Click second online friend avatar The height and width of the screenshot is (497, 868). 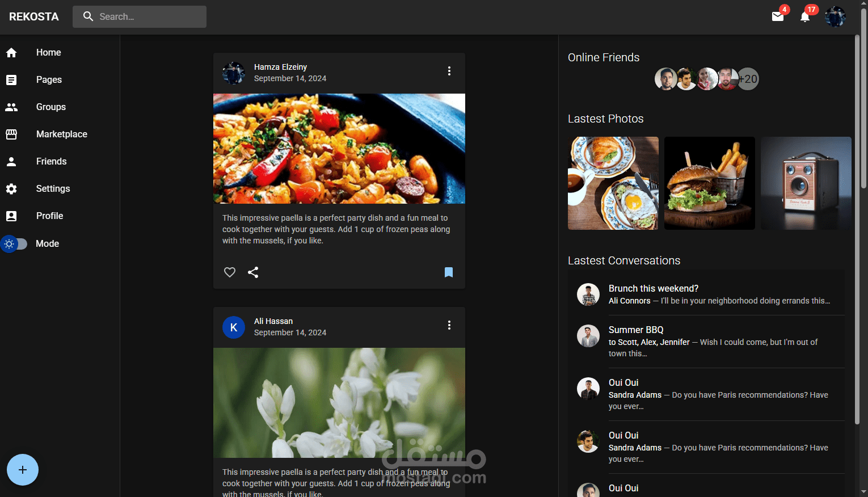pos(686,79)
